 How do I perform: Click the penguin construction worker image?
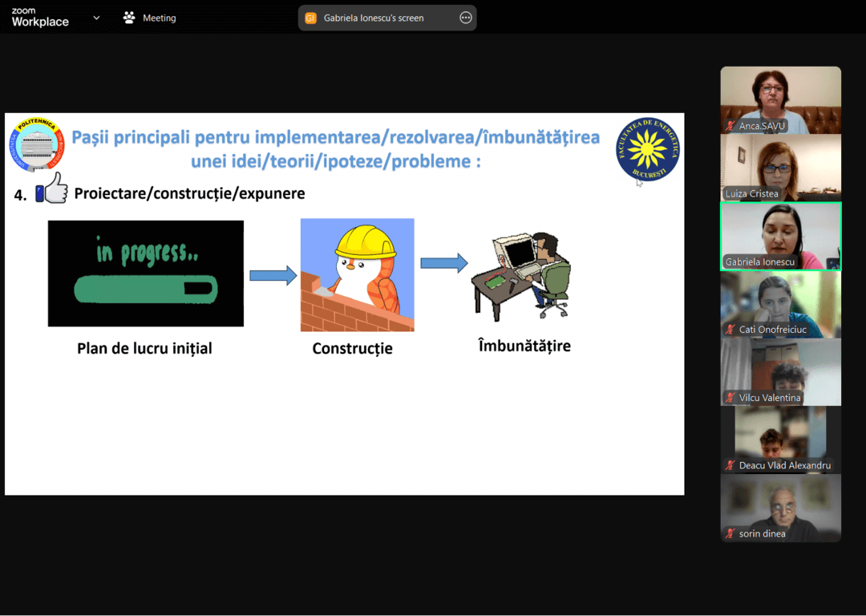(358, 275)
